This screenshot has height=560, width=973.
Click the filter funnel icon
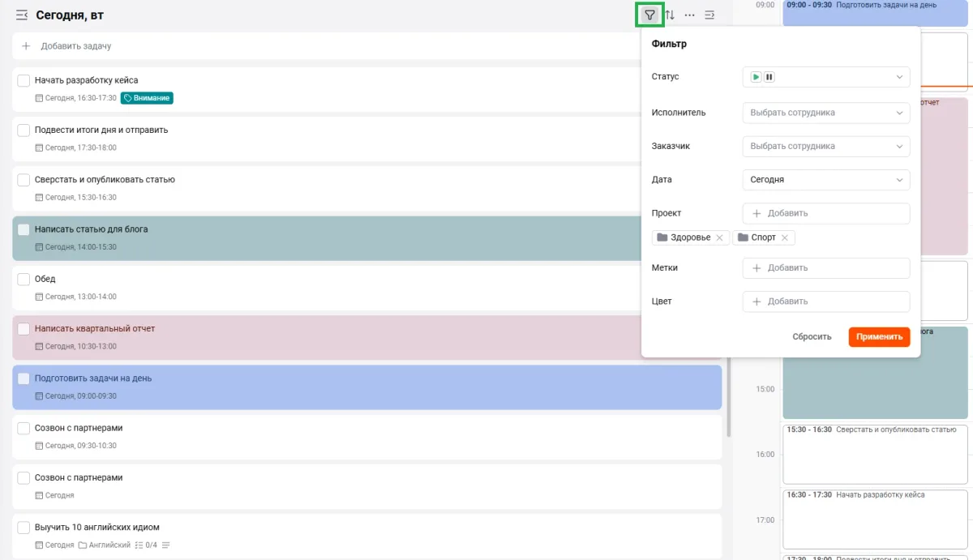[x=649, y=15]
